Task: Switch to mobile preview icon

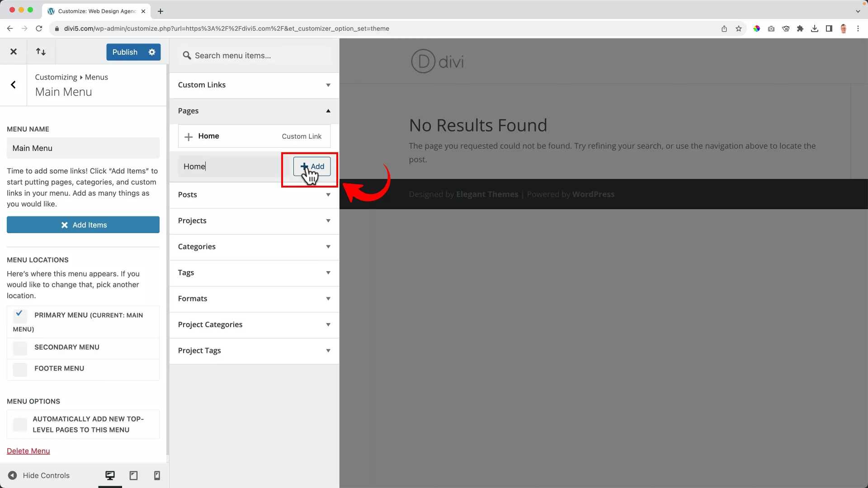Action: (x=157, y=475)
